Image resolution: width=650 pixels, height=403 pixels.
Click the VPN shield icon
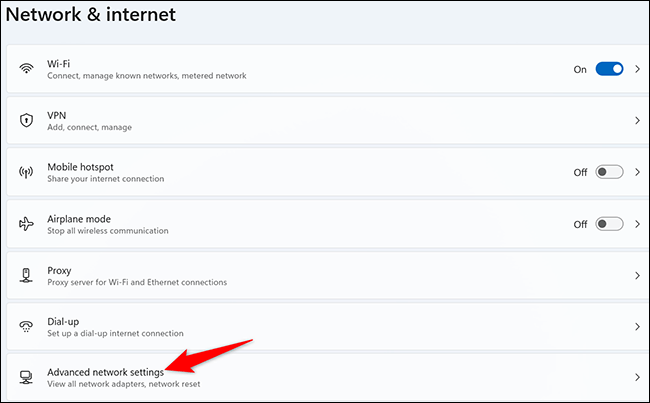[26, 120]
